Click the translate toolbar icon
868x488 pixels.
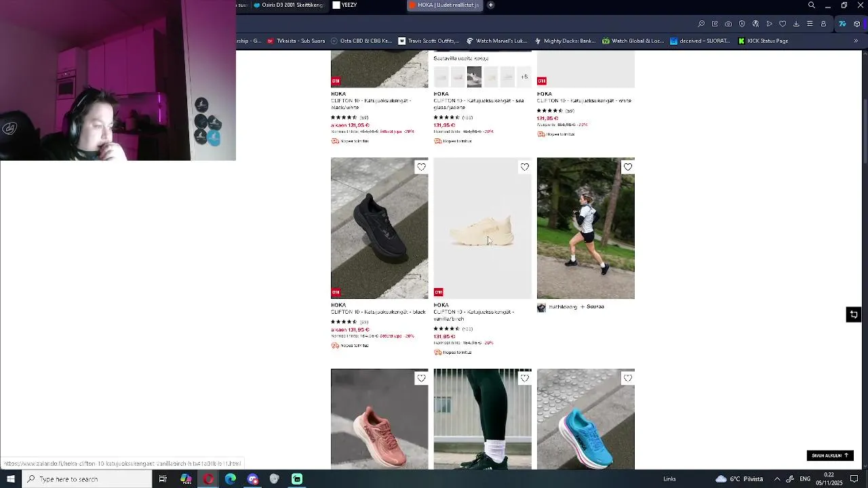[755, 24]
